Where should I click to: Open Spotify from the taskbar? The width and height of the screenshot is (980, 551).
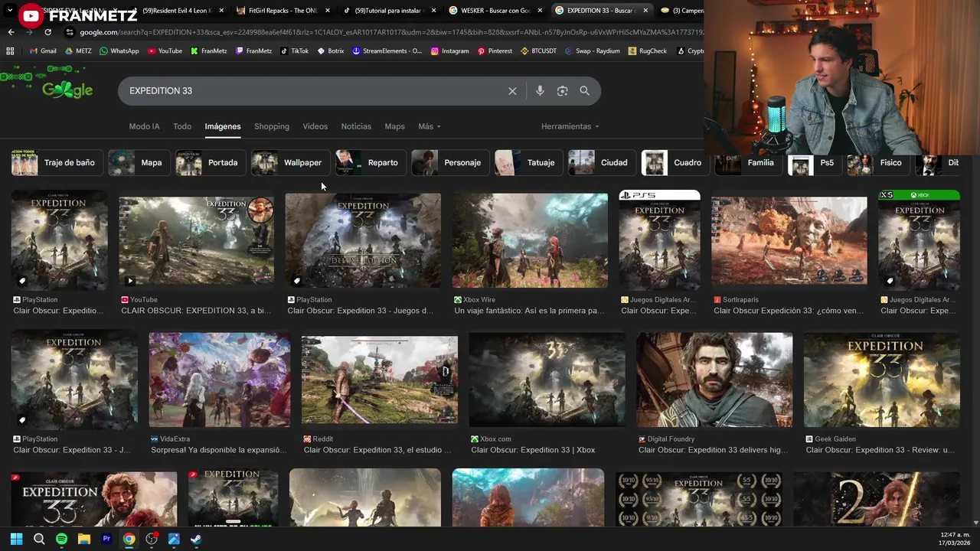61,539
